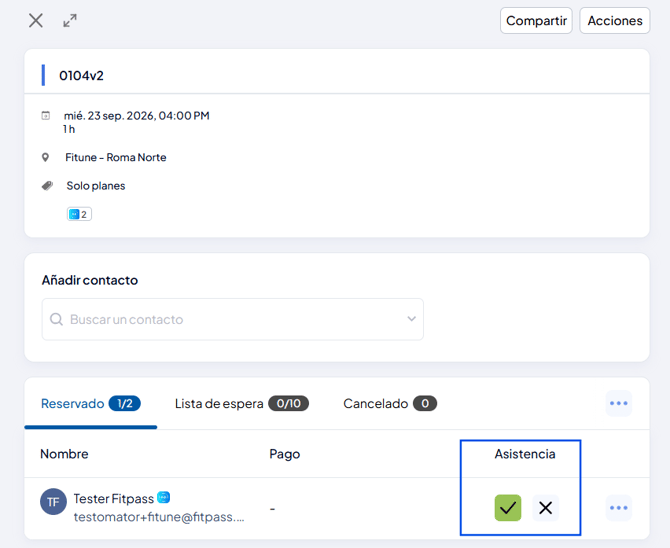The height and width of the screenshot is (548, 670).
Task: Expand the contact search dropdown chevron
Action: (411, 319)
